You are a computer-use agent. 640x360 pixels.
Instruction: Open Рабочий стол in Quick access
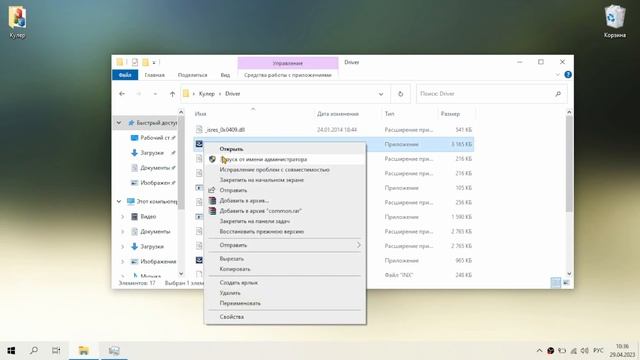coord(154,138)
